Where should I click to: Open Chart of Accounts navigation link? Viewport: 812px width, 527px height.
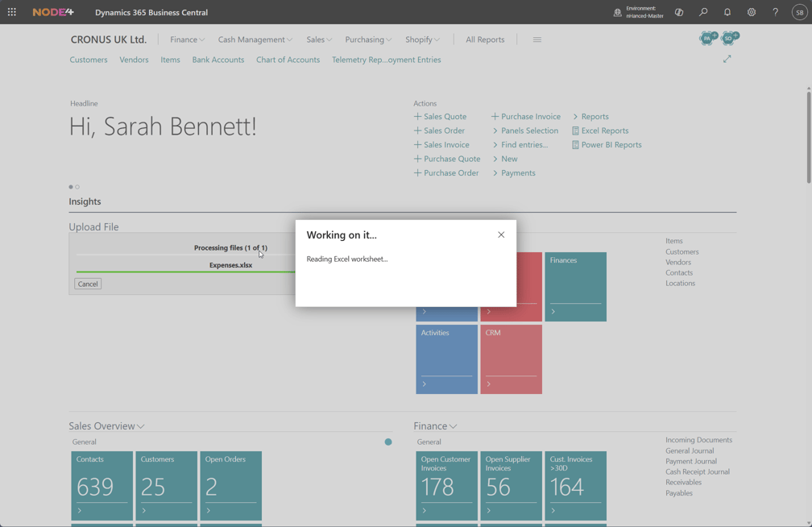pyautogui.click(x=288, y=60)
